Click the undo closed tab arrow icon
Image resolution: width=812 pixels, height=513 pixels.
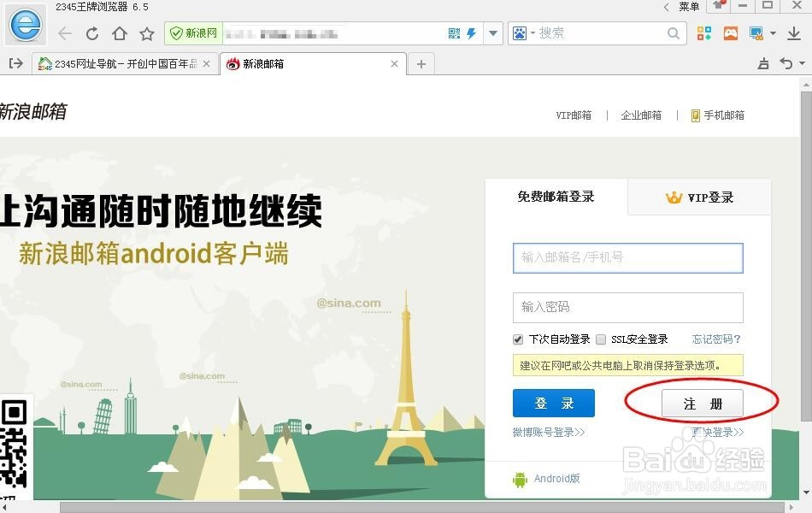[x=786, y=63]
